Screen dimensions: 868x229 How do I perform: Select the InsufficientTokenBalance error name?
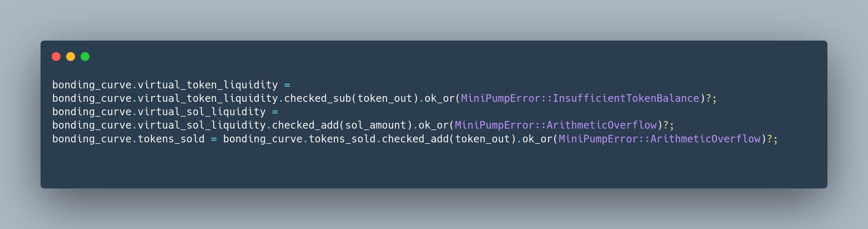pyautogui.click(x=626, y=98)
